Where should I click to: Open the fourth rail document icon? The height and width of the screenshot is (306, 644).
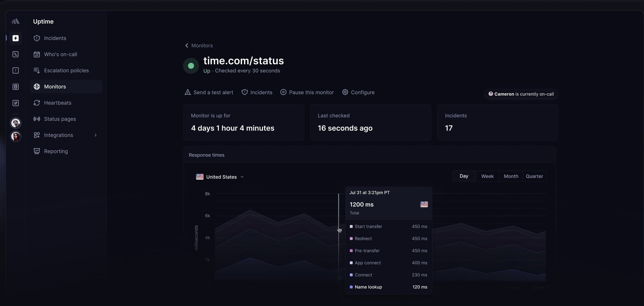[15, 87]
